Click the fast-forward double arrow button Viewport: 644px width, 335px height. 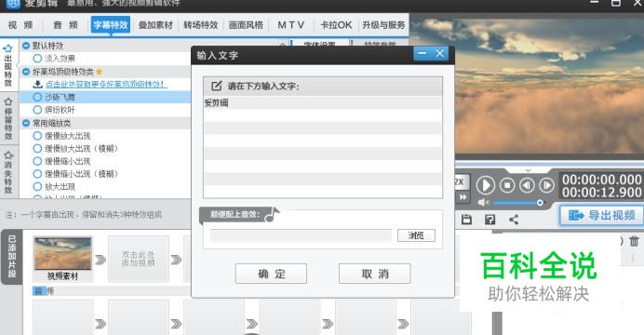[x=463, y=197]
